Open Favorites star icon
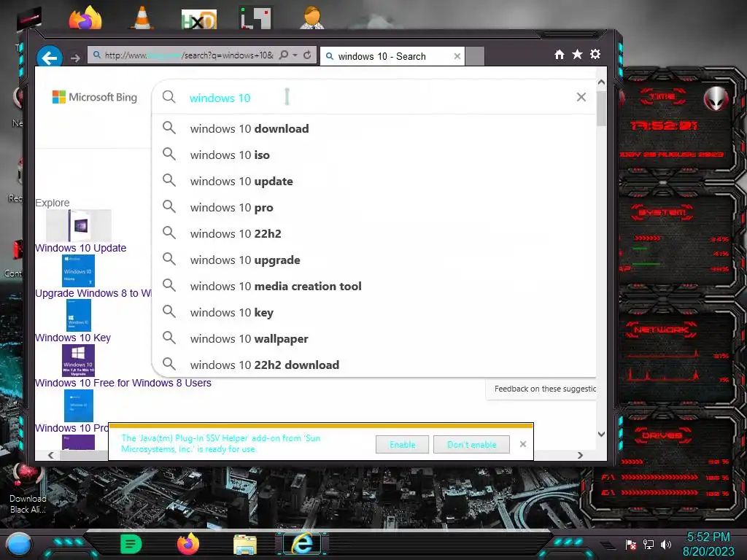Screen dimensions: 747x560 point(577,54)
